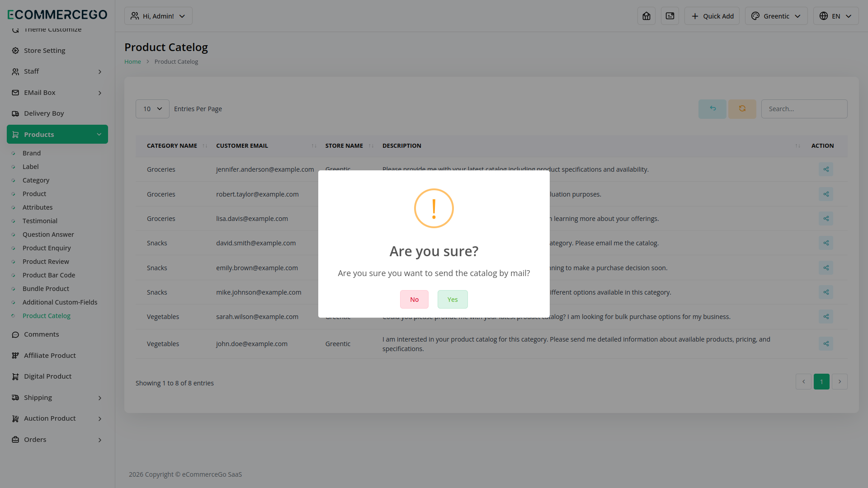Open the store home icon in header

[x=646, y=16]
